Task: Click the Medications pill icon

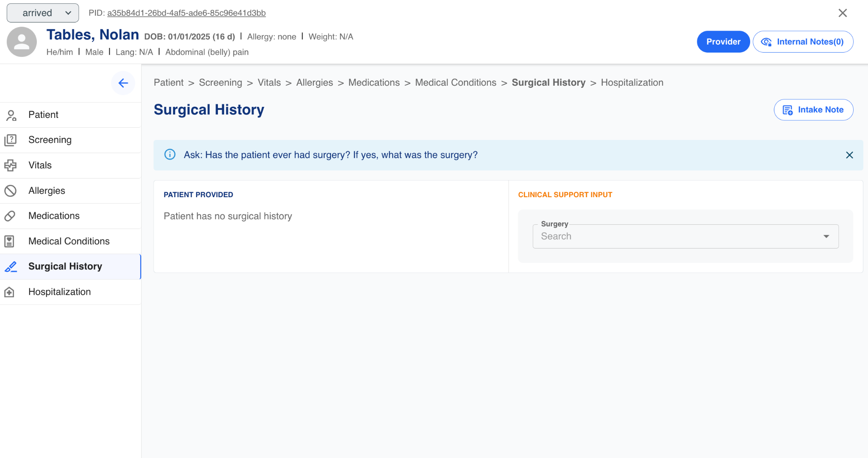Action: pyautogui.click(x=11, y=216)
